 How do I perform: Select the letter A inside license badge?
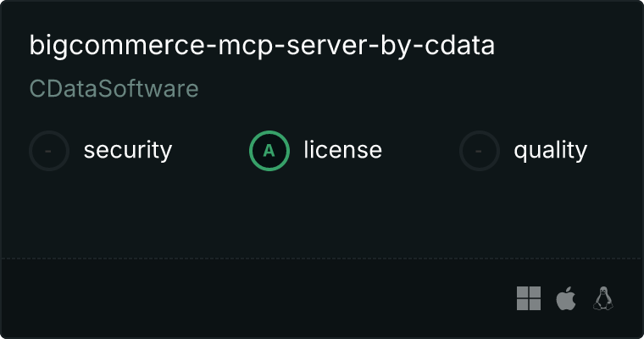point(269,151)
